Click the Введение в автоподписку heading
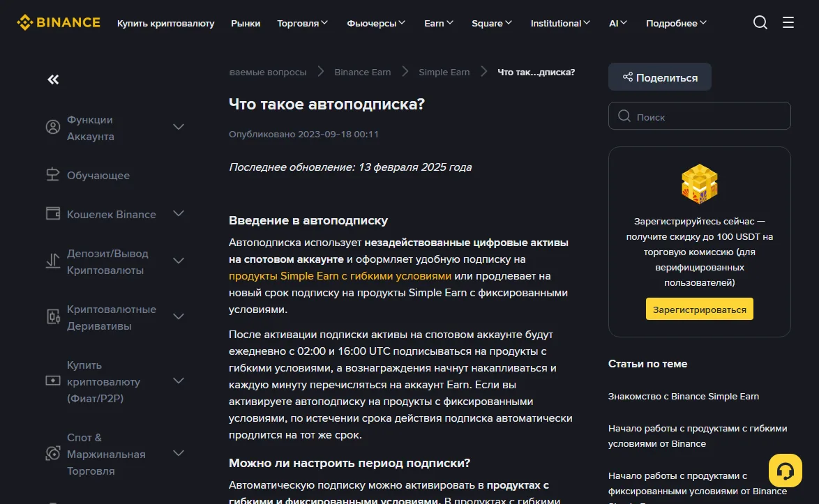The height and width of the screenshot is (504, 819). (308, 220)
